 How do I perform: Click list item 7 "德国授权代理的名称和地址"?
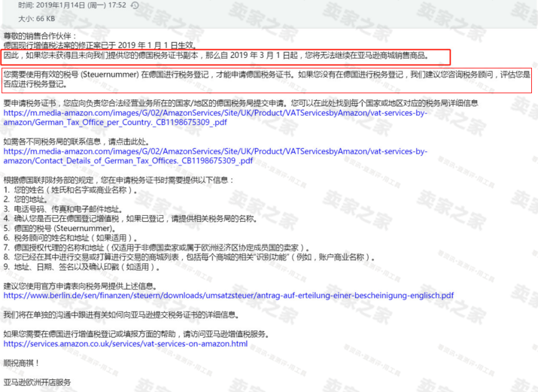point(157,248)
